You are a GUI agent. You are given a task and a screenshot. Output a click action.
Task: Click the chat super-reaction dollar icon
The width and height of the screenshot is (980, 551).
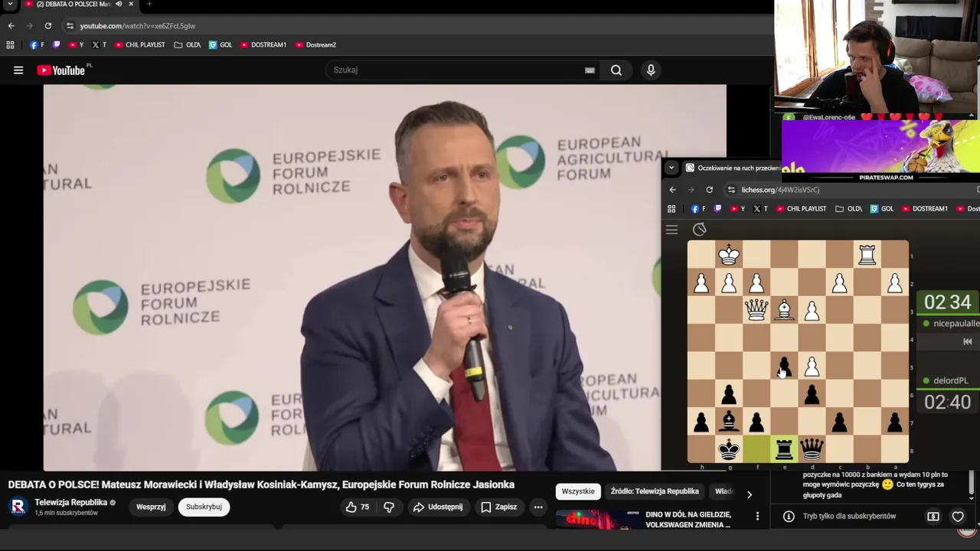(933, 517)
